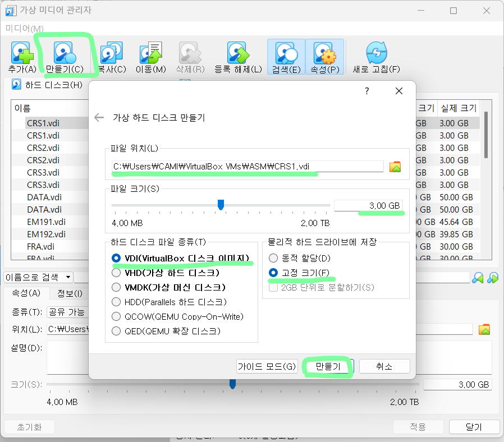
Task: Select the first CRS2.vdi row
Action: point(43,148)
